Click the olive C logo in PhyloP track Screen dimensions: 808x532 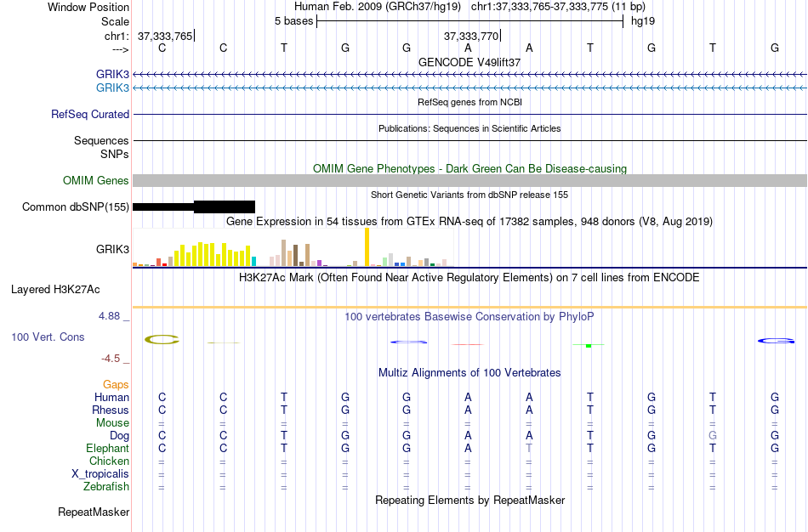(x=162, y=339)
